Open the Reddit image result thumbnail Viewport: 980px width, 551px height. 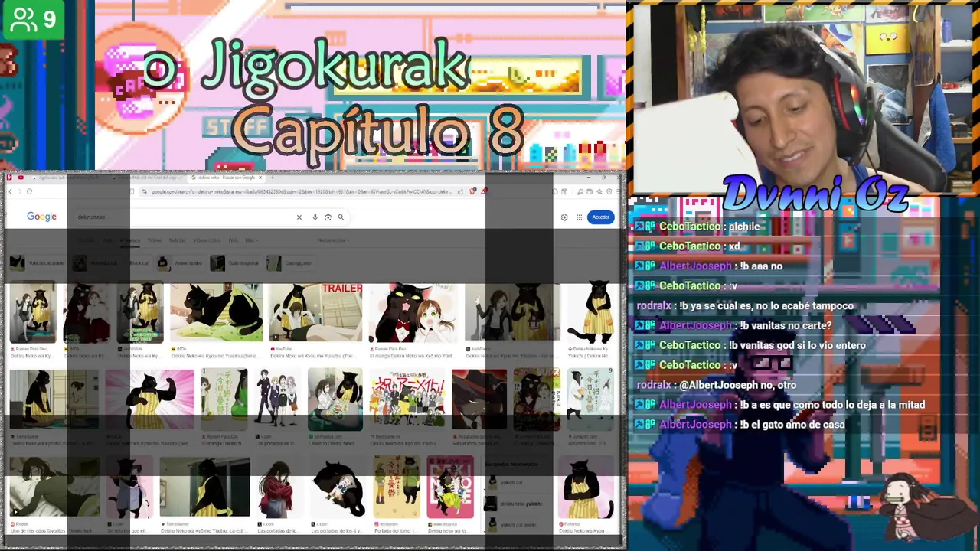(x=54, y=488)
